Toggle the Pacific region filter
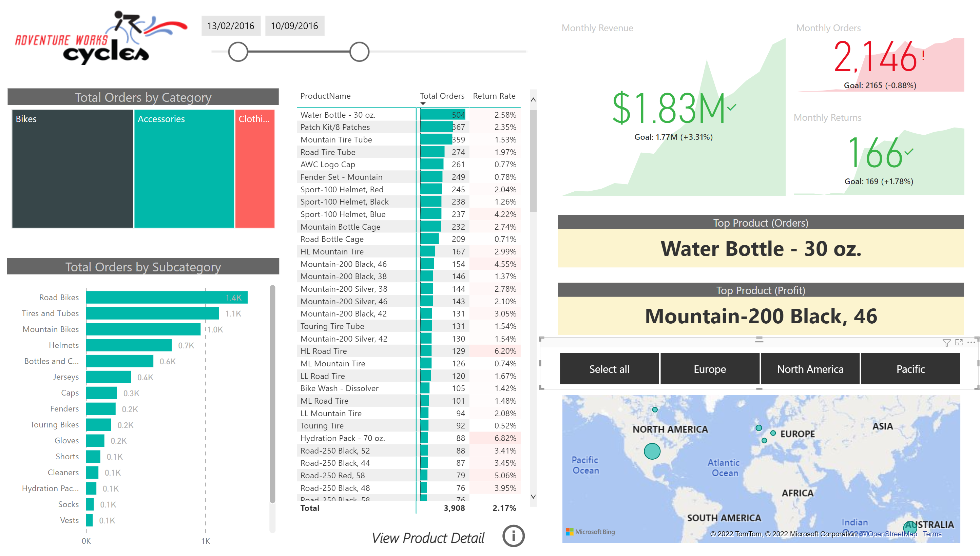 910,369
